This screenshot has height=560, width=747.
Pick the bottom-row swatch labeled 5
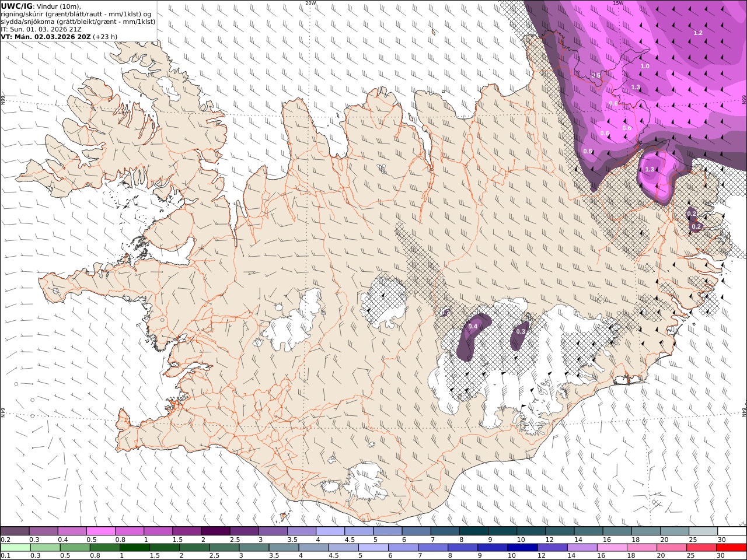[373, 548]
